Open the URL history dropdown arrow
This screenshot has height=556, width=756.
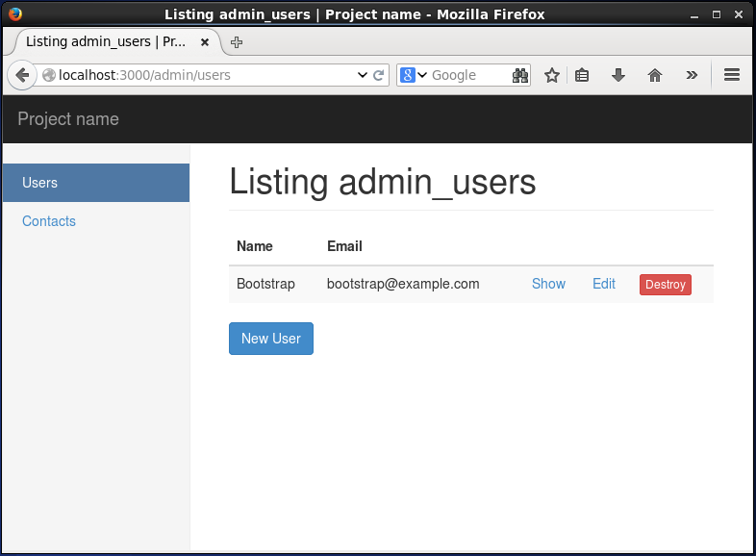point(363,75)
